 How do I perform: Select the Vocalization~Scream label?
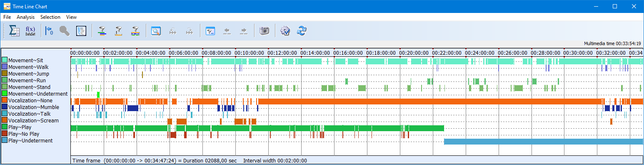tap(33, 121)
